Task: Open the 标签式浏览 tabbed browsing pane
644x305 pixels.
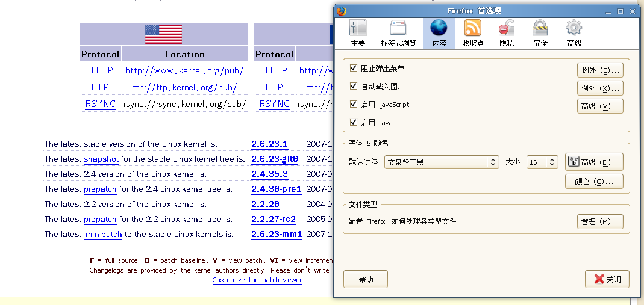Action: tap(398, 34)
